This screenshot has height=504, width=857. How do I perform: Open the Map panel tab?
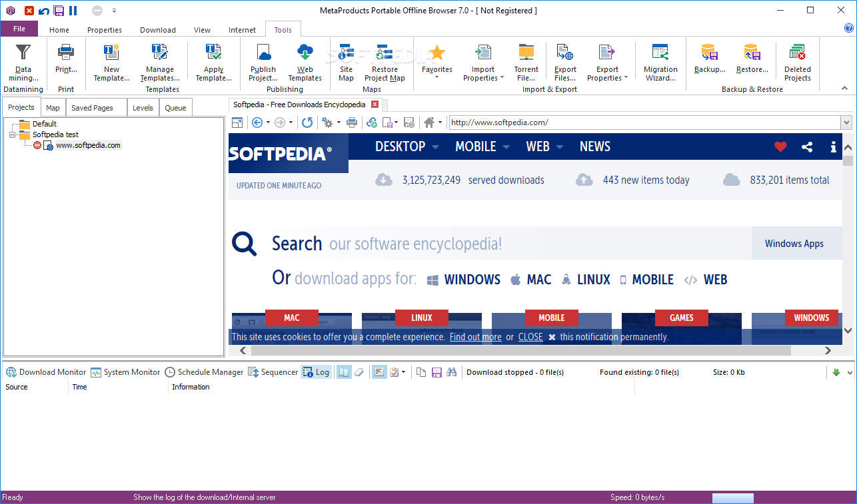[x=53, y=108]
